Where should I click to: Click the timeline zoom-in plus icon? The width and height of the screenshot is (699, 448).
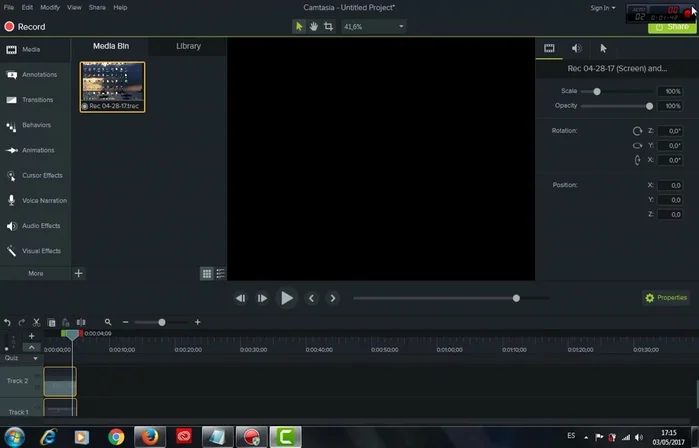(x=198, y=322)
